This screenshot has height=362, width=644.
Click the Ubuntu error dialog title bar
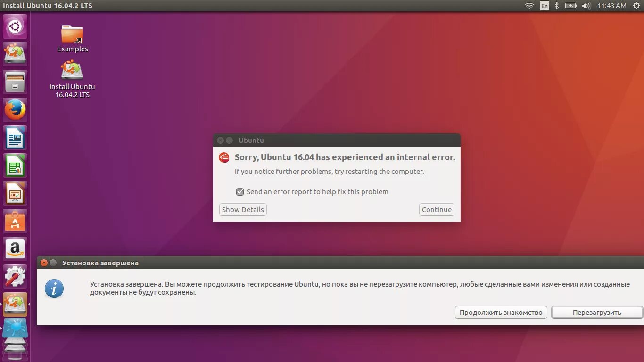click(x=337, y=140)
